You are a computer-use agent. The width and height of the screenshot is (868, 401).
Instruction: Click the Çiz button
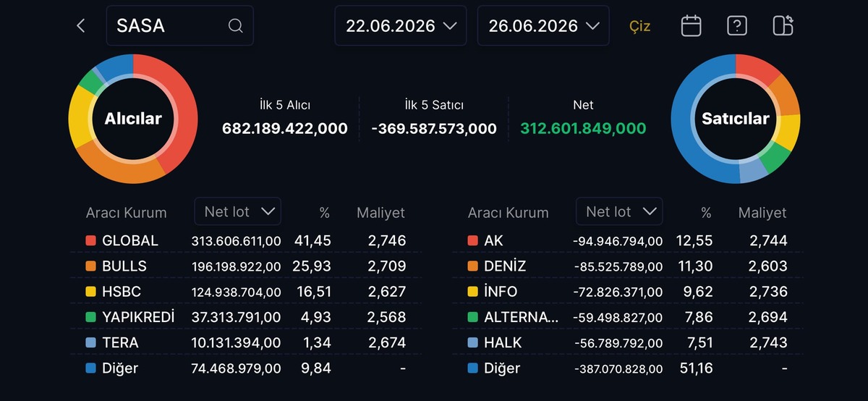639,26
